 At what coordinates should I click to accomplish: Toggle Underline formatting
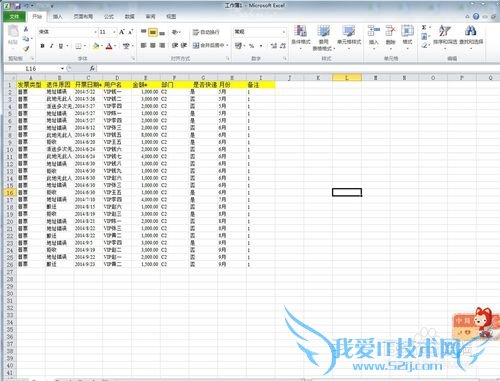point(61,46)
